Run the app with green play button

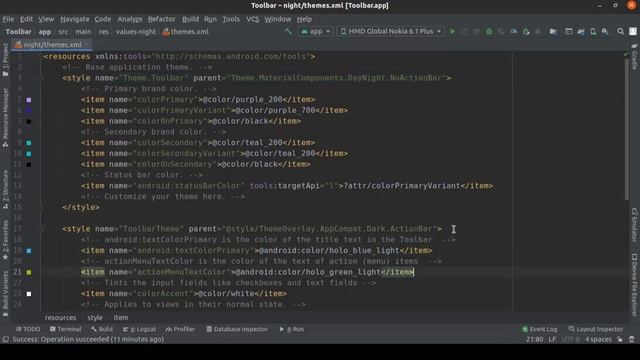[452, 31]
